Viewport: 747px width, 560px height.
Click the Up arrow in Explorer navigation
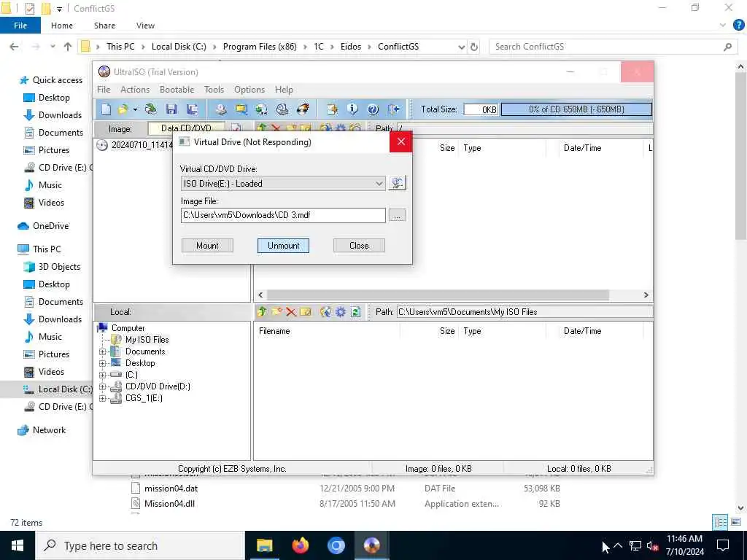[68, 47]
